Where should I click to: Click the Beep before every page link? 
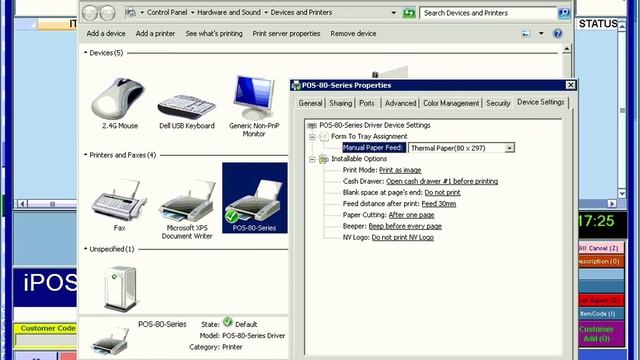[x=405, y=226]
